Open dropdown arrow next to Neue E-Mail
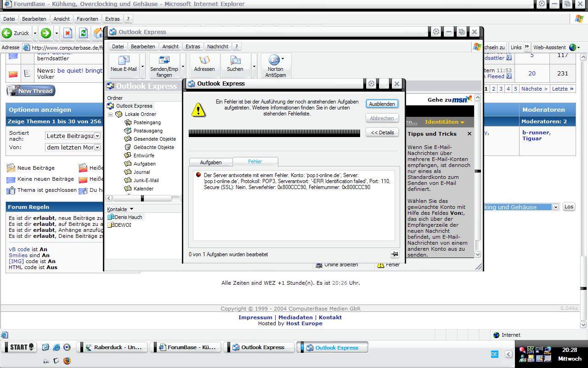This screenshot has width=588, height=368. (x=142, y=66)
